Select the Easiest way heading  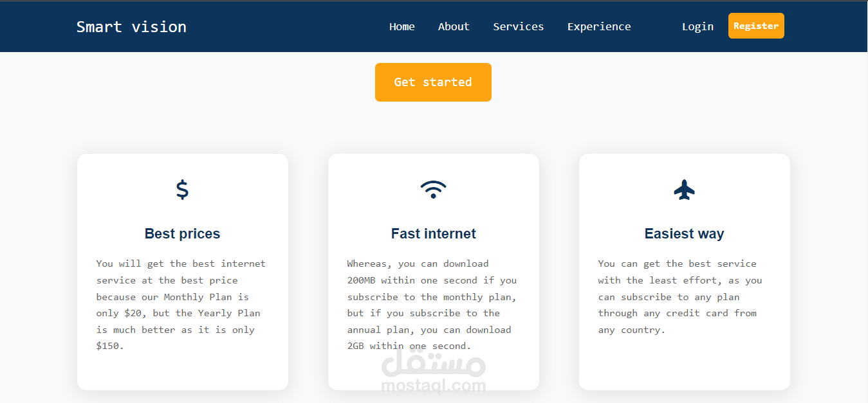tap(684, 234)
